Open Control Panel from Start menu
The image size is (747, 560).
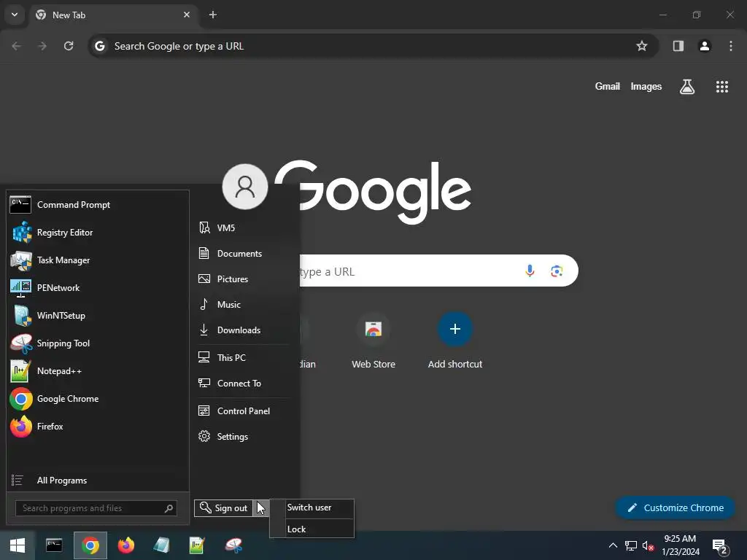pos(243,411)
